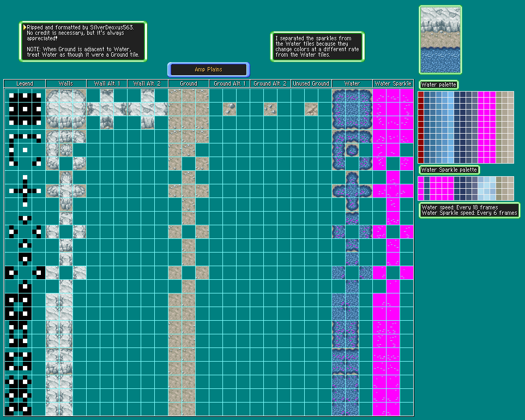Pick the center tile of the top Legend block
Image resolution: width=525 pixels, height=420 pixels.
point(25,109)
